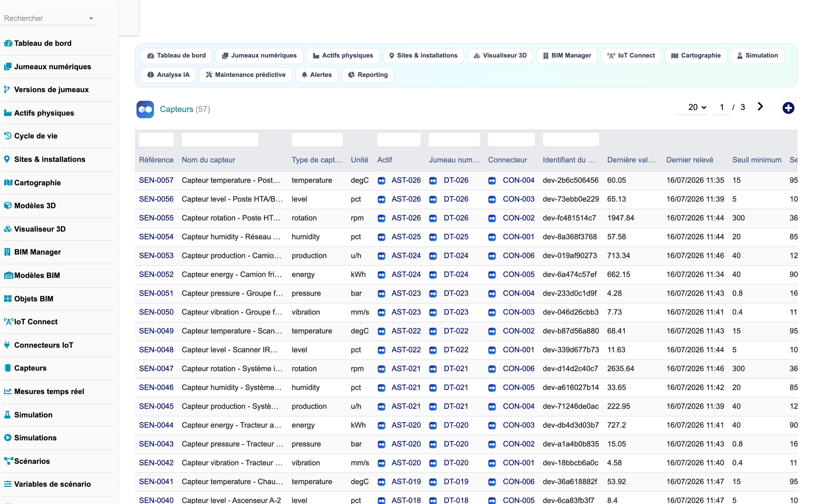Viewport: 815px width, 504px height.
Task: Open connector CON-002 in SEN-0049 row
Action: 518,331
